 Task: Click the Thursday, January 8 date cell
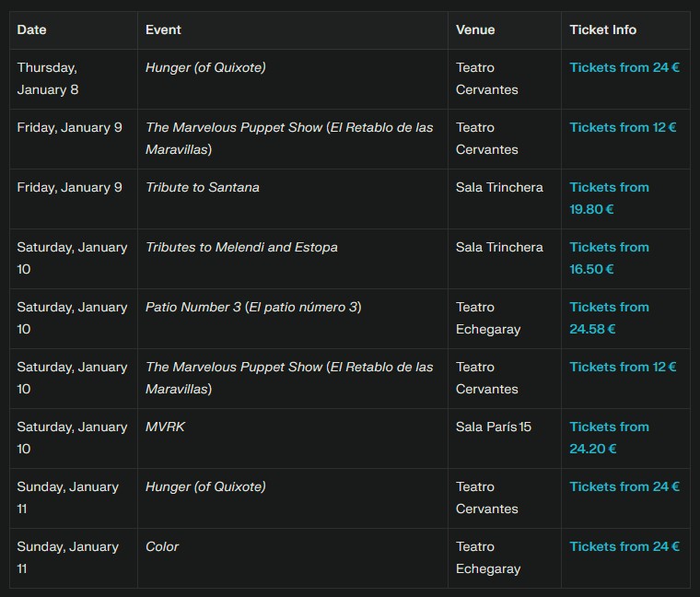pos(47,78)
